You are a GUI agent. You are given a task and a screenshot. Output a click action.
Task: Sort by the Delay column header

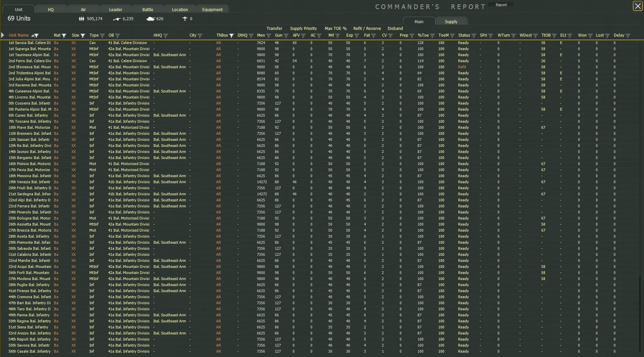tap(619, 35)
